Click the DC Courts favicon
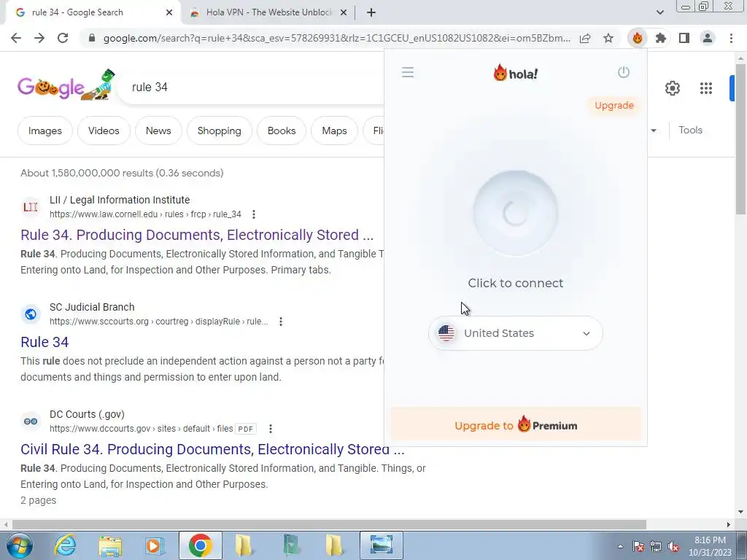Viewport: 747px width, 560px height. (31, 421)
